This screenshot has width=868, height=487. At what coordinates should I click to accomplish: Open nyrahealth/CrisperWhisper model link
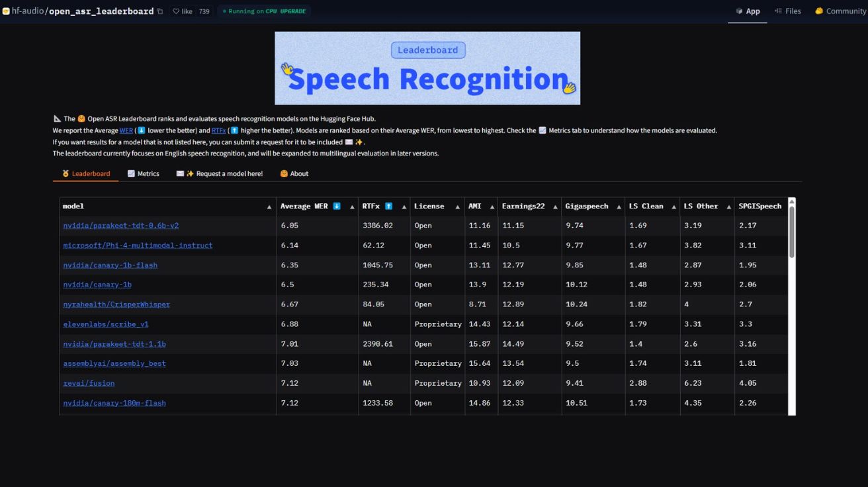point(116,304)
